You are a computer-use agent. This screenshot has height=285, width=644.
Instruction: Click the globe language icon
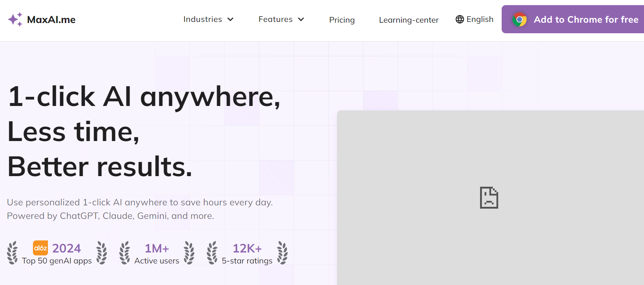tap(460, 19)
